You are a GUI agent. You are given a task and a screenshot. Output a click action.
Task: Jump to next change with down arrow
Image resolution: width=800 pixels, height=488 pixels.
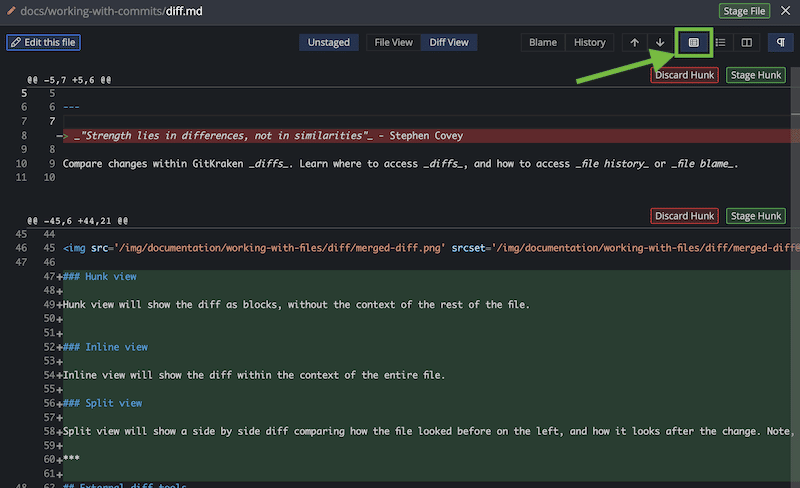click(660, 42)
